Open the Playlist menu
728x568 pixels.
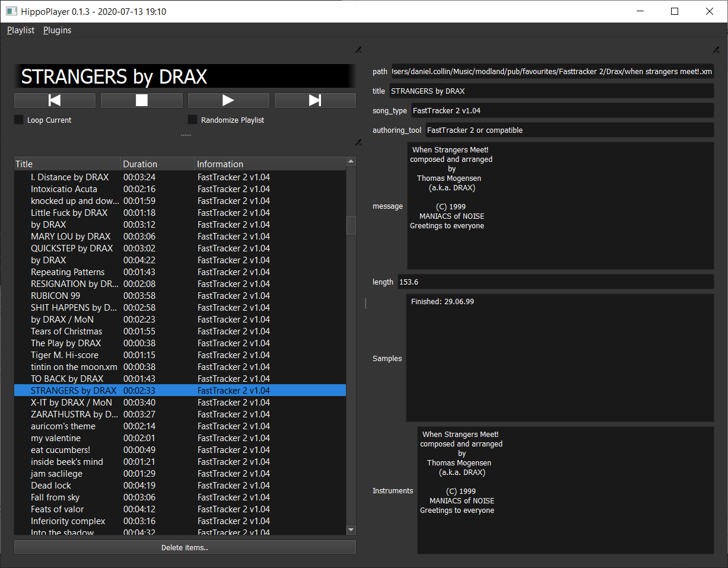tap(21, 30)
